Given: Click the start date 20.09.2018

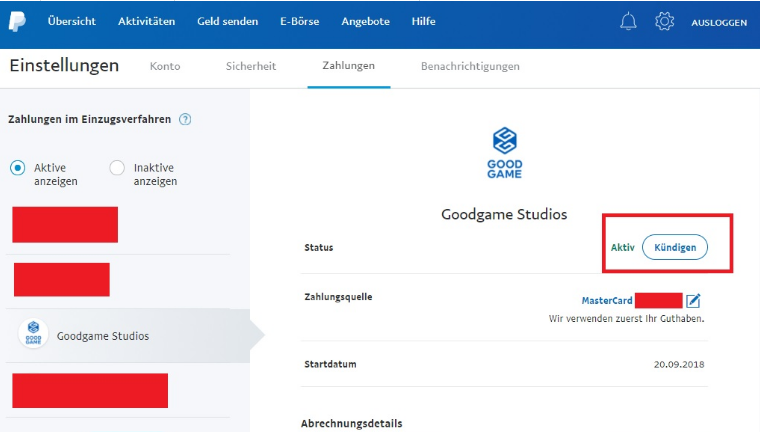Looking at the screenshot, I should (679, 364).
